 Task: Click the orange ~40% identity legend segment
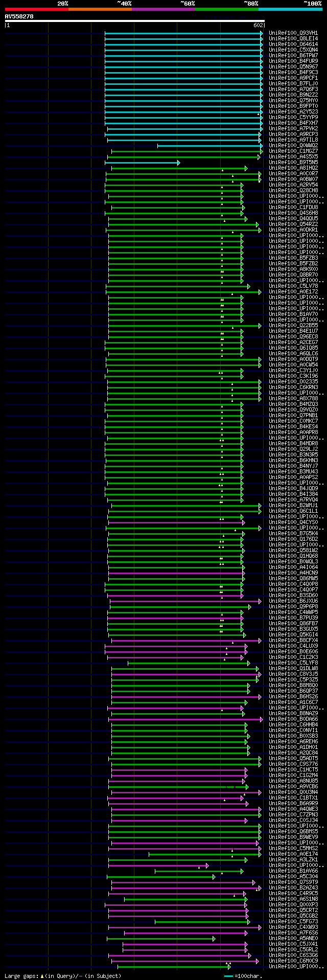click(100, 9)
